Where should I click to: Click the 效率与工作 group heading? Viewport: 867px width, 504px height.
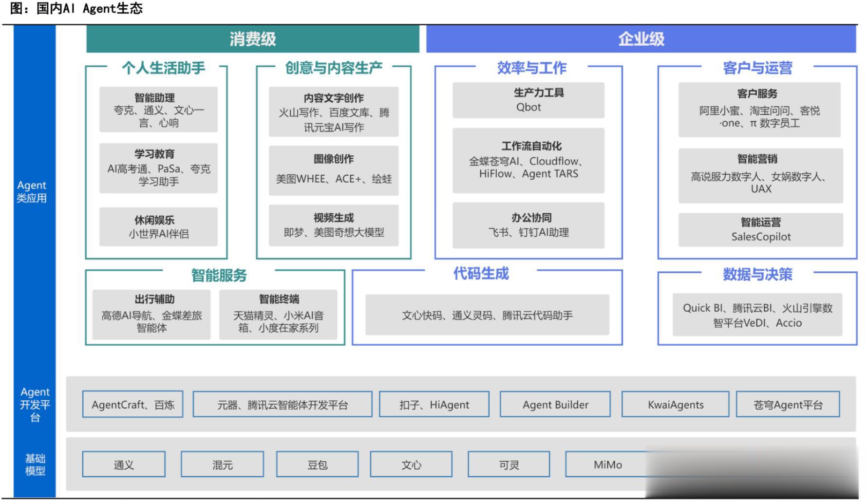click(532, 68)
